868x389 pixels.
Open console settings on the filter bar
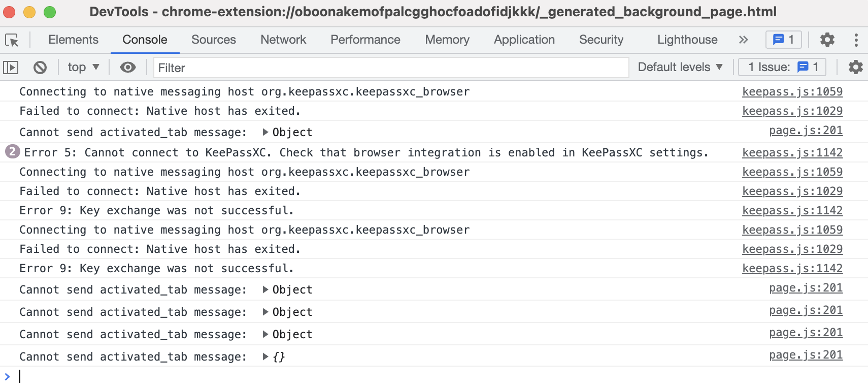[x=856, y=67]
